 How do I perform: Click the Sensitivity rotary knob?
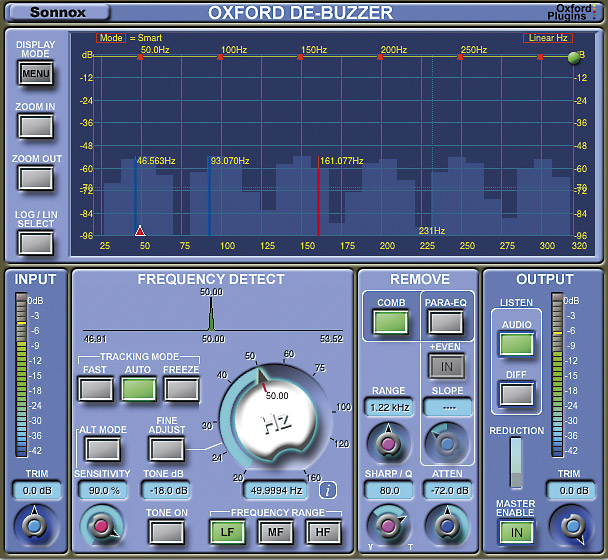coord(102,526)
